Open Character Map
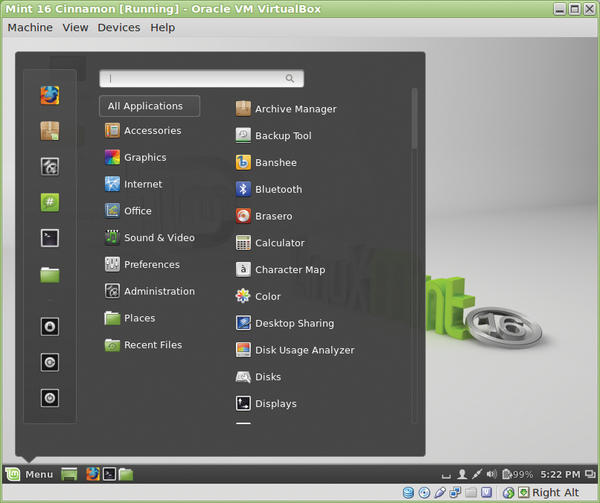The image size is (600, 503). [x=280, y=269]
